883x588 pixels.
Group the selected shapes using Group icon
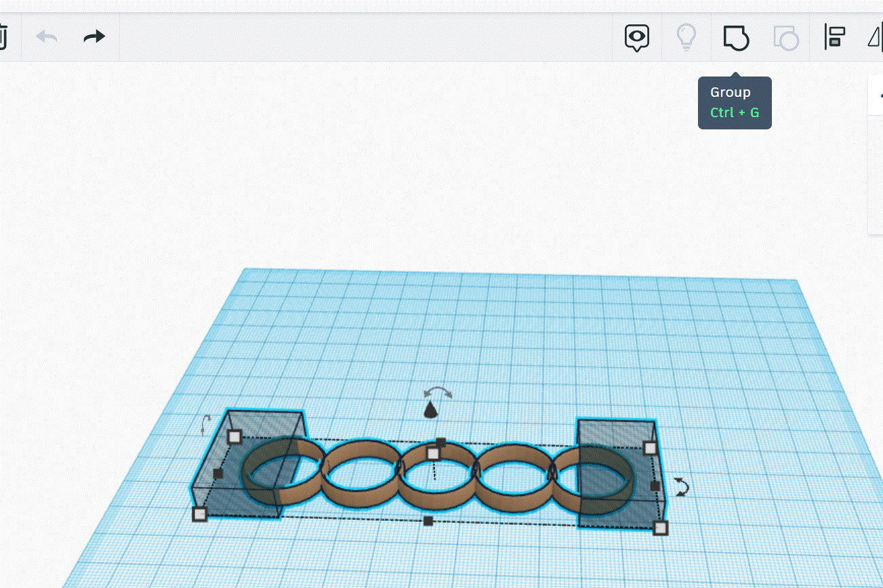click(x=736, y=37)
